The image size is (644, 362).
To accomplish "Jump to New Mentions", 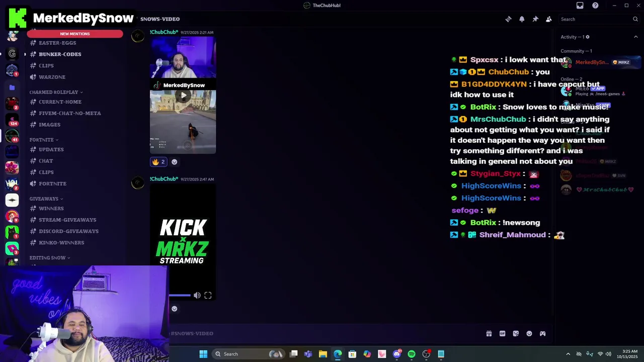I will coord(75,34).
